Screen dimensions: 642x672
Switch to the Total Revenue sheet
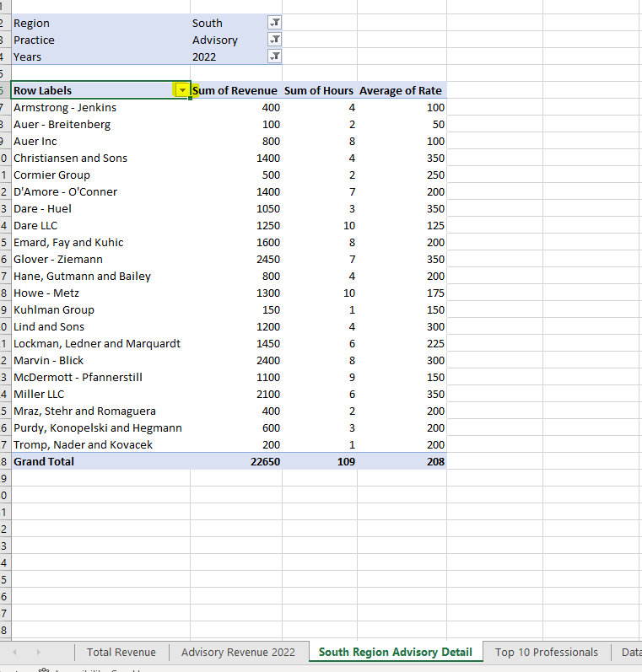[x=121, y=652]
